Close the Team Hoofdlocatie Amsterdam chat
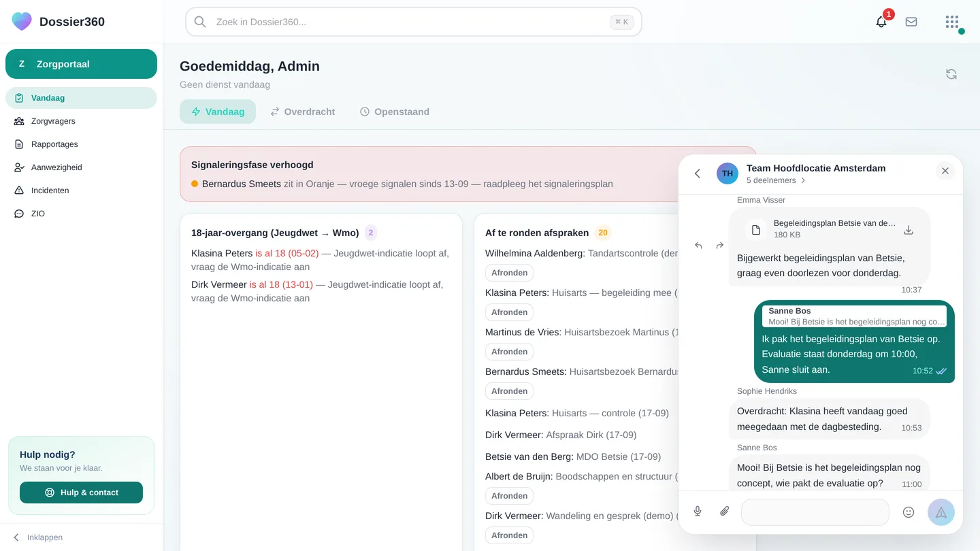 [x=945, y=171]
